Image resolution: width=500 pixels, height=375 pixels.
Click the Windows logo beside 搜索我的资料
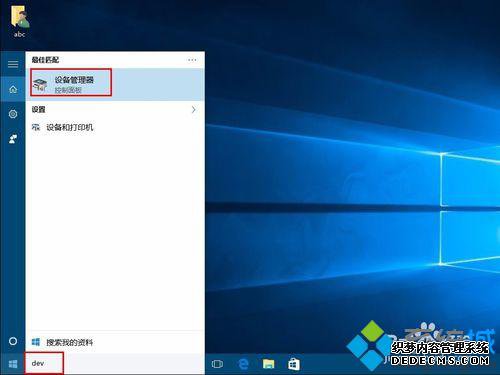[x=36, y=342]
